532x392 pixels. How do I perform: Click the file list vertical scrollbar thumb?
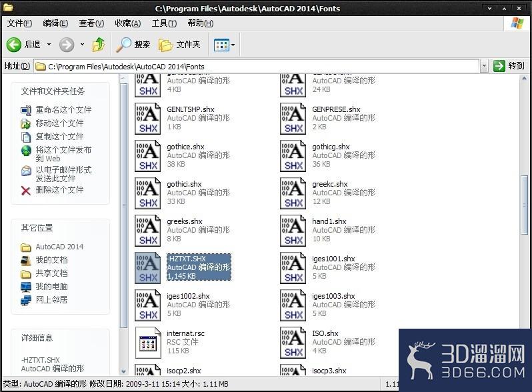[525, 205]
